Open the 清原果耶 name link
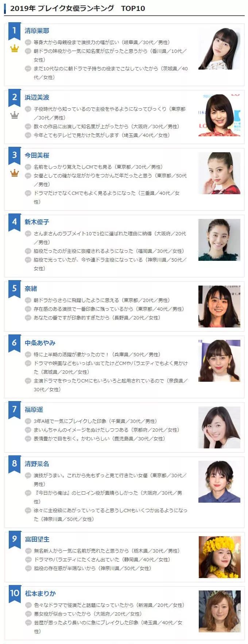The width and height of the screenshot is (248, 644). point(37,31)
